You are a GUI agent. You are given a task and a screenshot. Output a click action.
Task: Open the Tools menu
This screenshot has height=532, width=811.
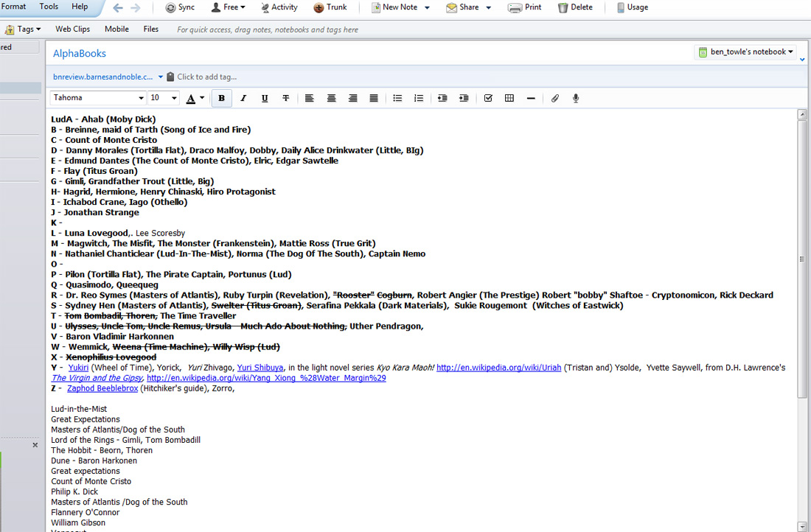[49, 7]
